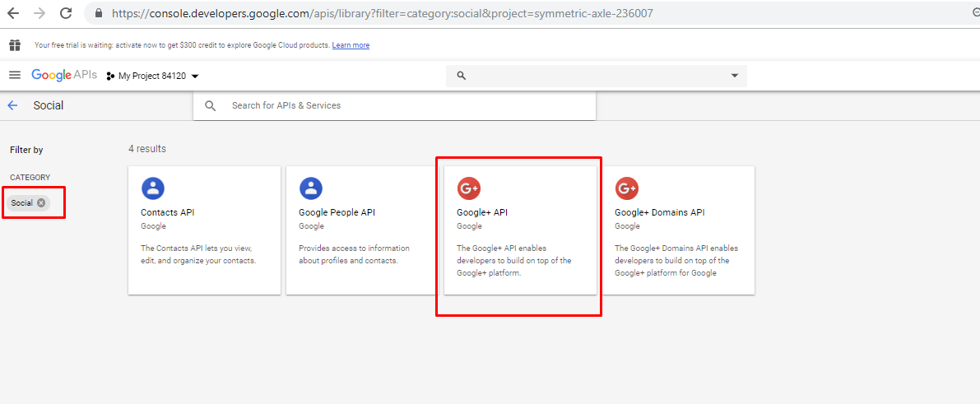Click the 'Filter by' label
The width and height of the screenshot is (980, 404).
pyautogui.click(x=26, y=150)
